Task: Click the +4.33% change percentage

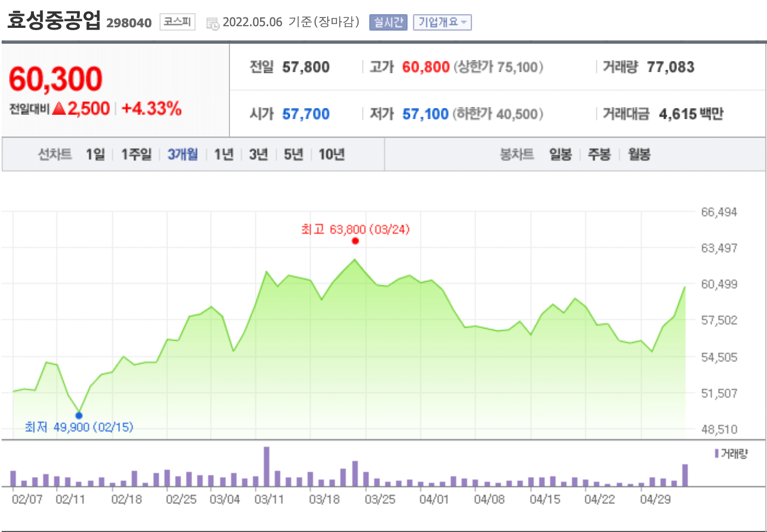Action: [x=151, y=109]
